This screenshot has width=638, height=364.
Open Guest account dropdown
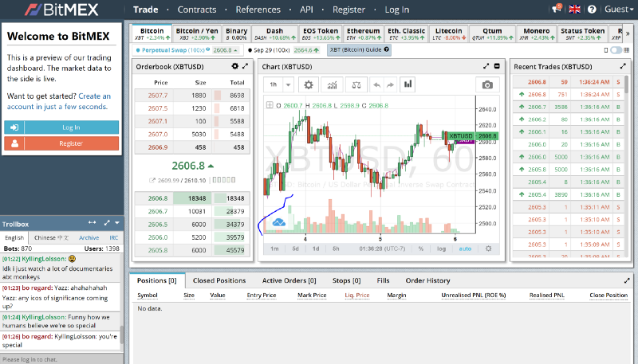tap(619, 10)
